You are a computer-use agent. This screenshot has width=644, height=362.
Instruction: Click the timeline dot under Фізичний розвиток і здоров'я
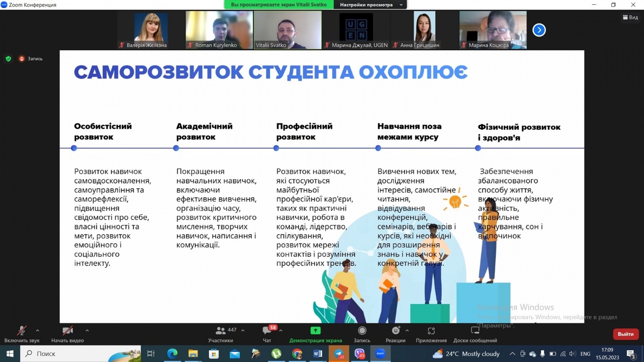[478, 149]
